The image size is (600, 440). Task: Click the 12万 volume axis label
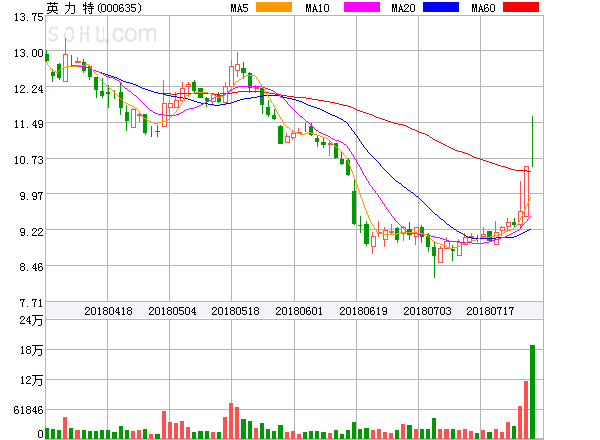point(31,380)
